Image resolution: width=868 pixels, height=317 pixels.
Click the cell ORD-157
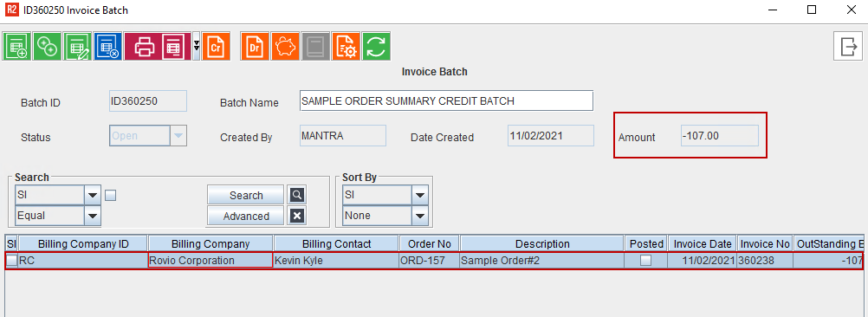[429, 261]
